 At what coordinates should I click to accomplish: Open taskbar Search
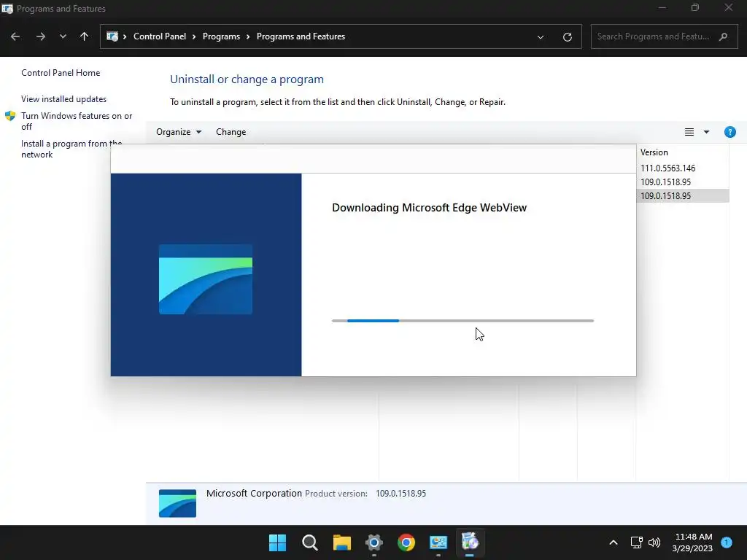309,542
